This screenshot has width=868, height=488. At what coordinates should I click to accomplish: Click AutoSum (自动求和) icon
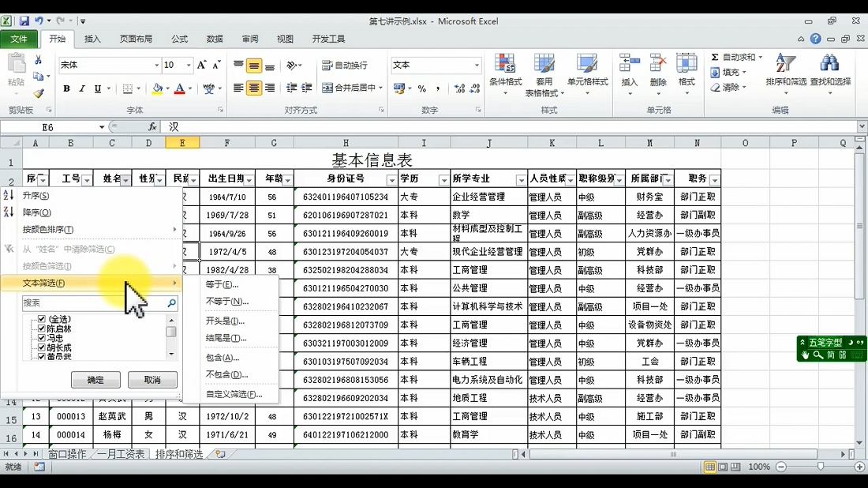click(715, 57)
